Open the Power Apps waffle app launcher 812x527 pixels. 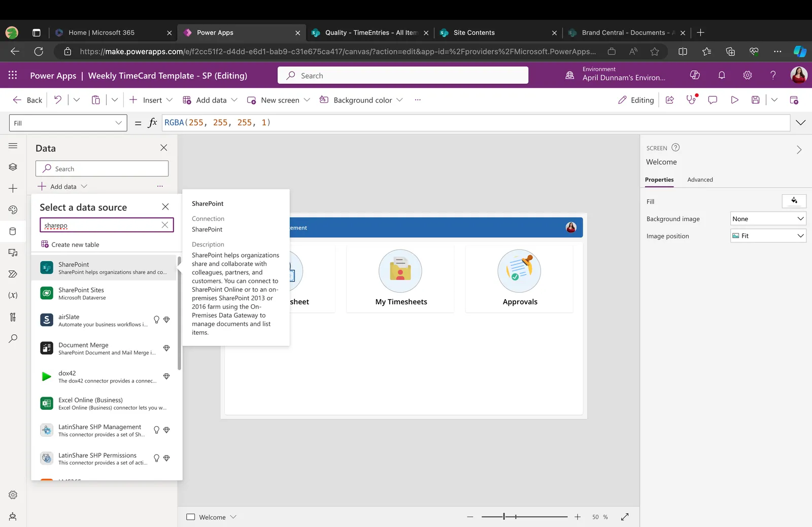(x=13, y=75)
